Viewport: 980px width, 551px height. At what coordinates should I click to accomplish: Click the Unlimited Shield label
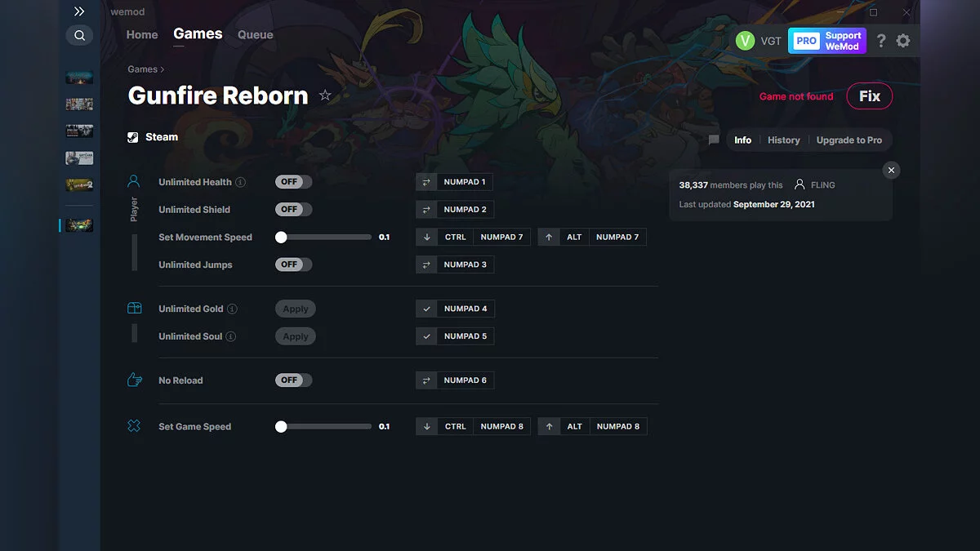pos(194,210)
